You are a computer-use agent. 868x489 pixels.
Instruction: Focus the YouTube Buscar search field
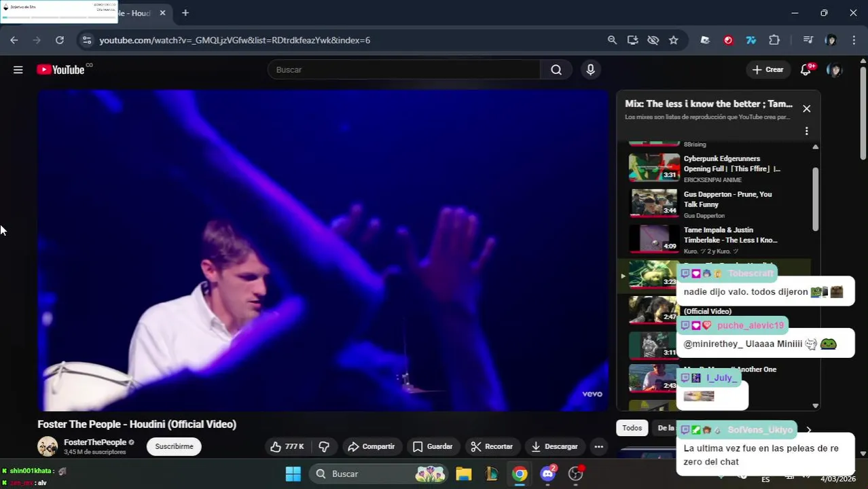[404, 69]
